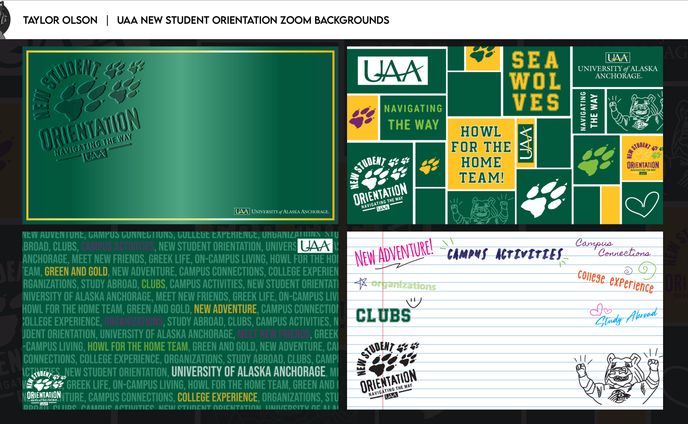Click the gold orientation logo tile in collage
The width and height of the screenshot is (688, 424).
[x=642, y=158]
